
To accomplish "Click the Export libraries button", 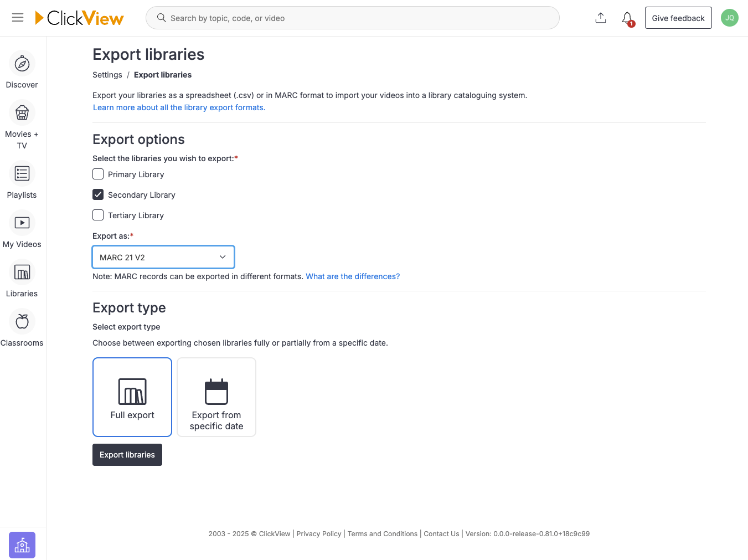I will [x=127, y=454].
